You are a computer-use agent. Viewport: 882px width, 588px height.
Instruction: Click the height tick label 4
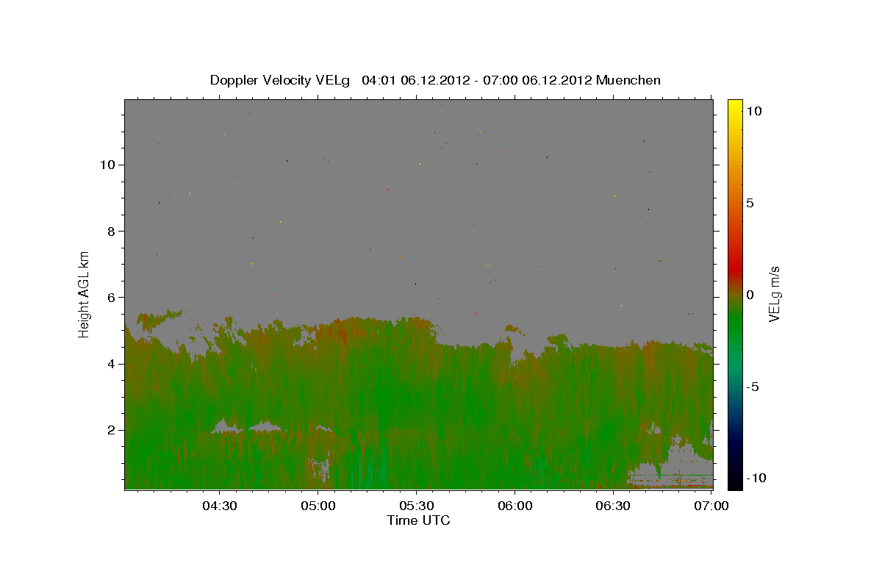tap(110, 363)
